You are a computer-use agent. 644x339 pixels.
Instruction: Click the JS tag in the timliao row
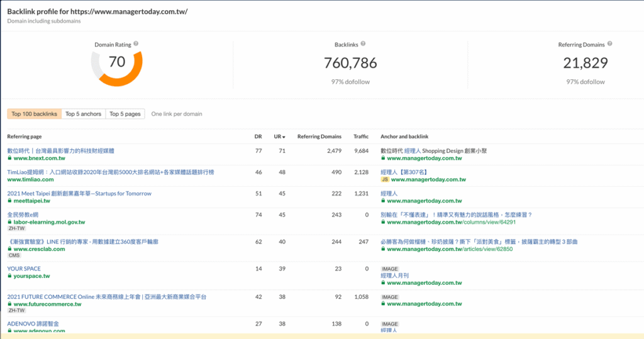pyautogui.click(x=385, y=180)
